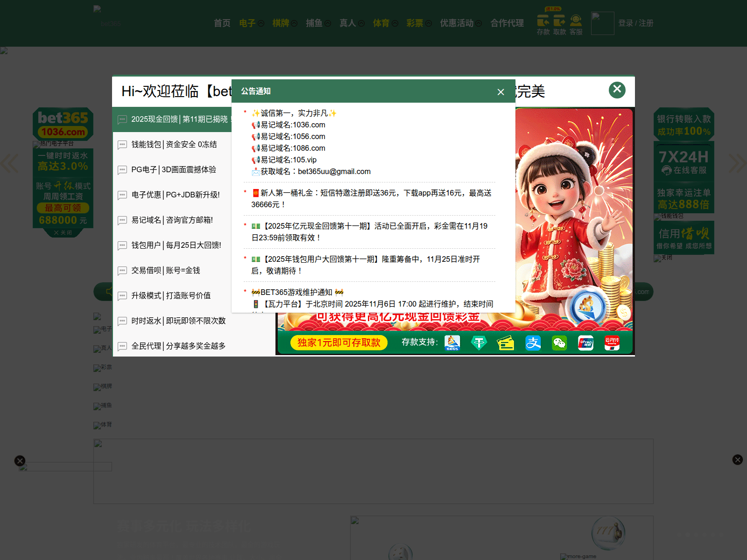Expand the 彩票 nav dropdown chevron
This screenshot has width=747, height=560.
click(429, 23)
